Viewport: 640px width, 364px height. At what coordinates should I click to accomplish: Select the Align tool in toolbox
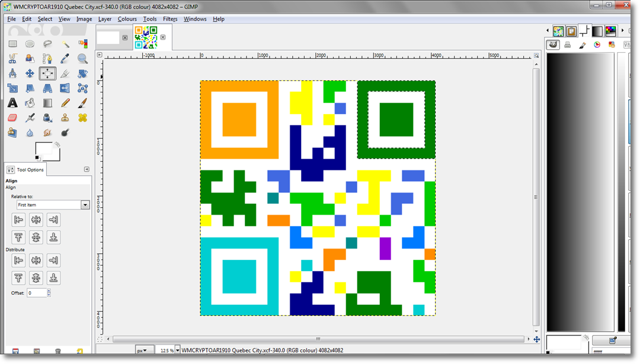pos(47,73)
